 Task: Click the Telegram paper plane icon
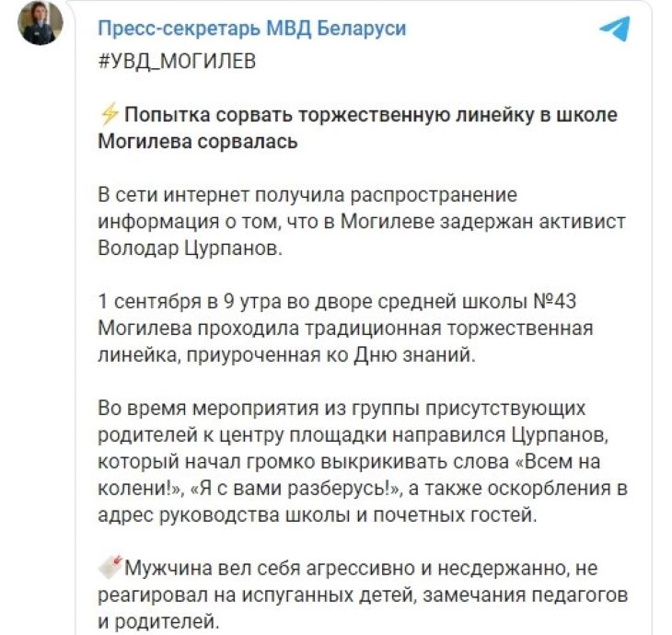point(614,29)
